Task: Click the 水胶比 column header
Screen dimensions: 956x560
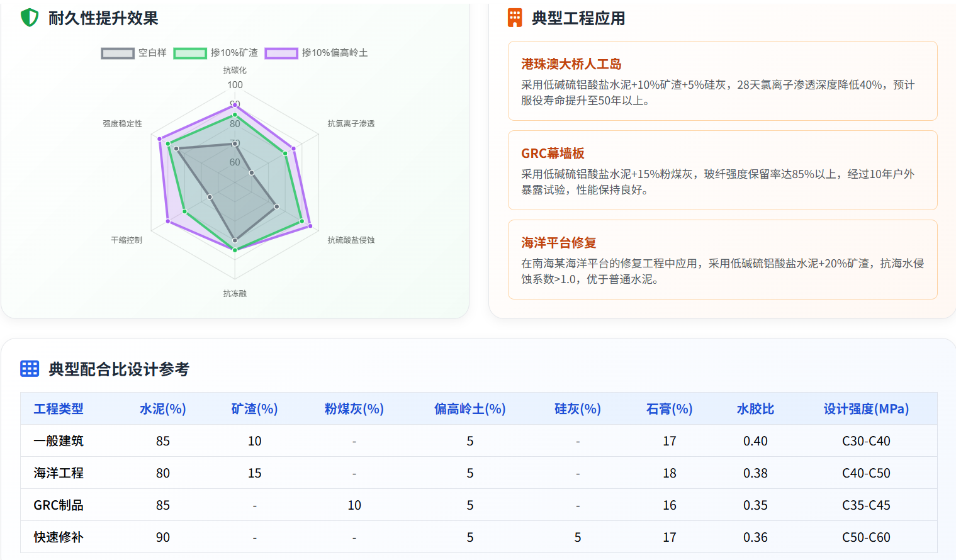Action: [x=755, y=409]
